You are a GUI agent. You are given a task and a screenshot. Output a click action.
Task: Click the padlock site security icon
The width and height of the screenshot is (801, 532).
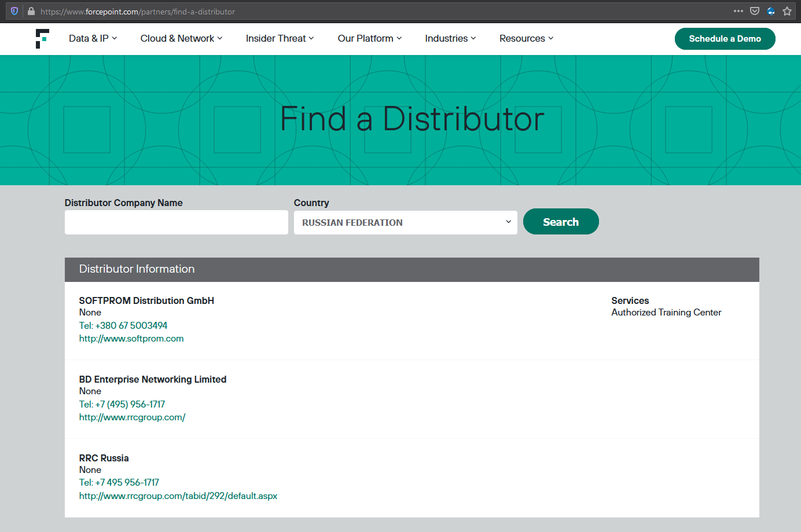point(31,11)
